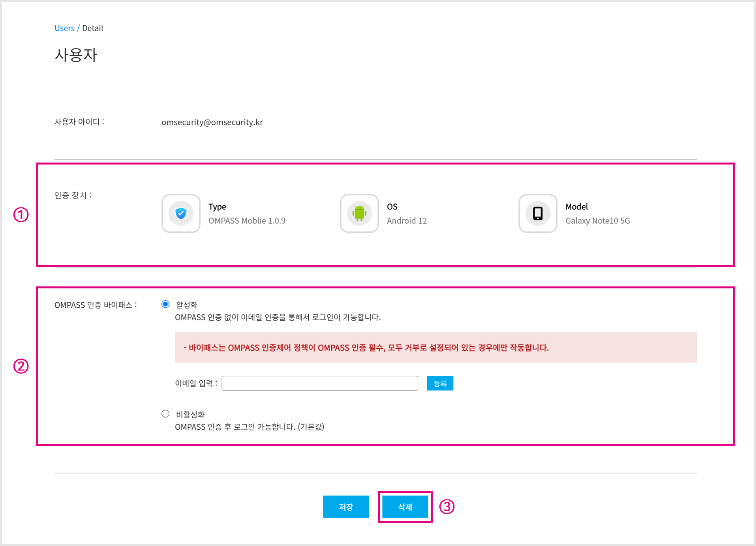Click the 사용자 page title
756x546 pixels.
[x=76, y=55]
